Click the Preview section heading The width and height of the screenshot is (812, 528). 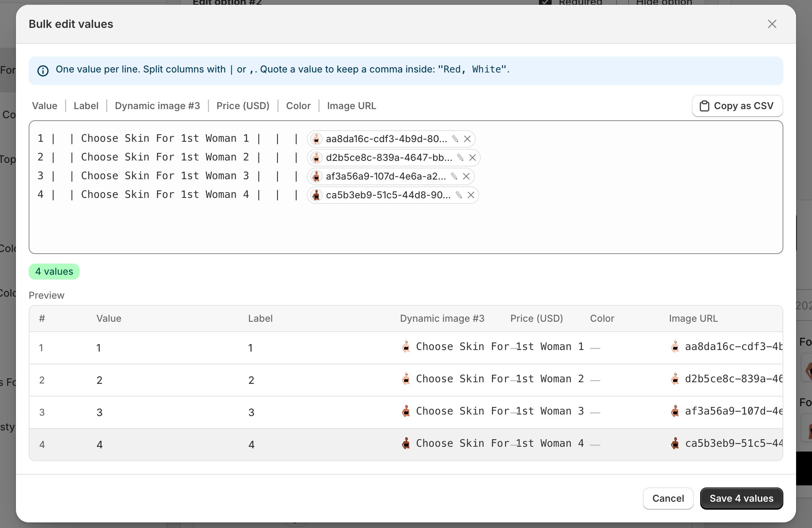click(47, 295)
